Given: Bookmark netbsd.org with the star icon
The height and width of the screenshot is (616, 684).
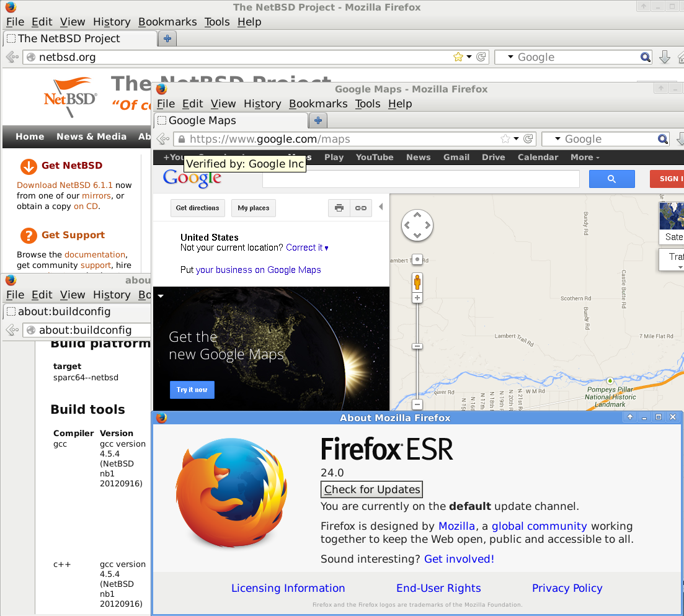Looking at the screenshot, I should [x=458, y=57].
